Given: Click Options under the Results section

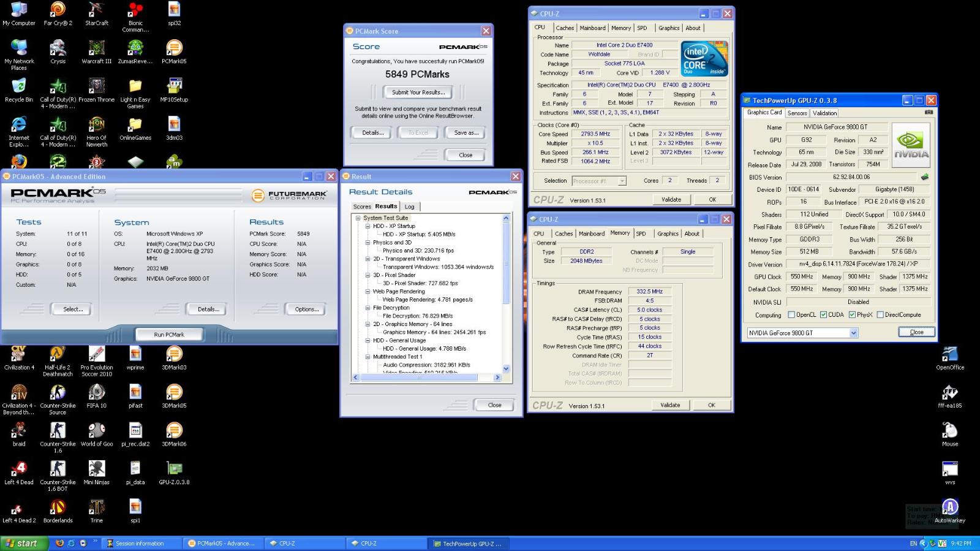Looking at the screenshot, I should [307, 309].
